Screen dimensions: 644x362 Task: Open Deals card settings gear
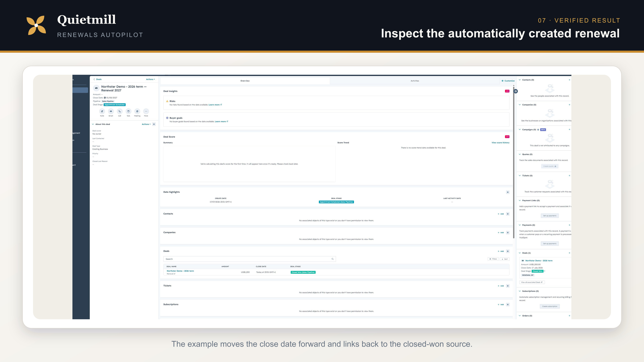pyautogui.click(x=508, y=251)
